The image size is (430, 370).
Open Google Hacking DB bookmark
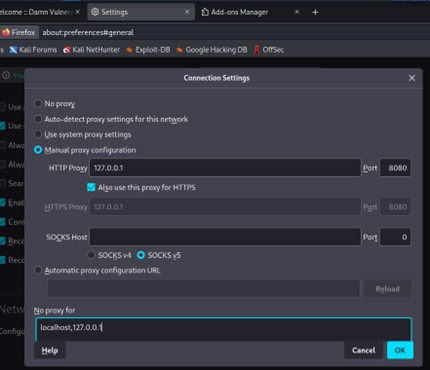tap(212, 50)
